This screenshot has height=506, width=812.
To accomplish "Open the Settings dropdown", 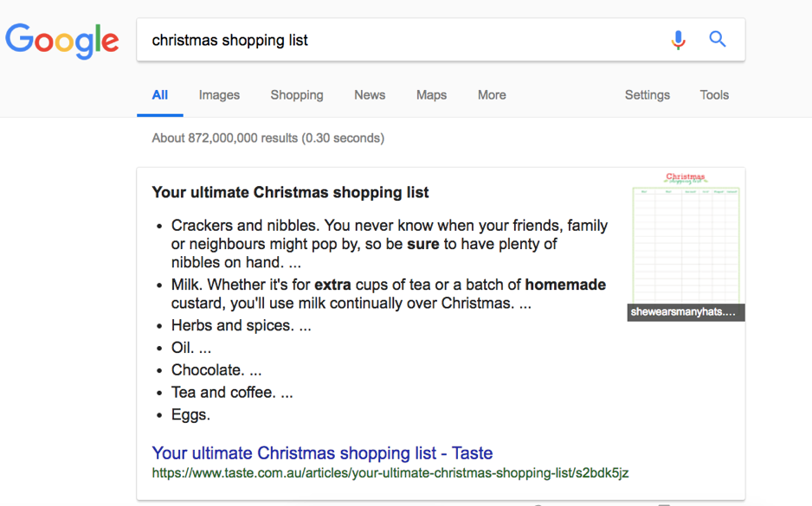I will [x=647, y=95].
